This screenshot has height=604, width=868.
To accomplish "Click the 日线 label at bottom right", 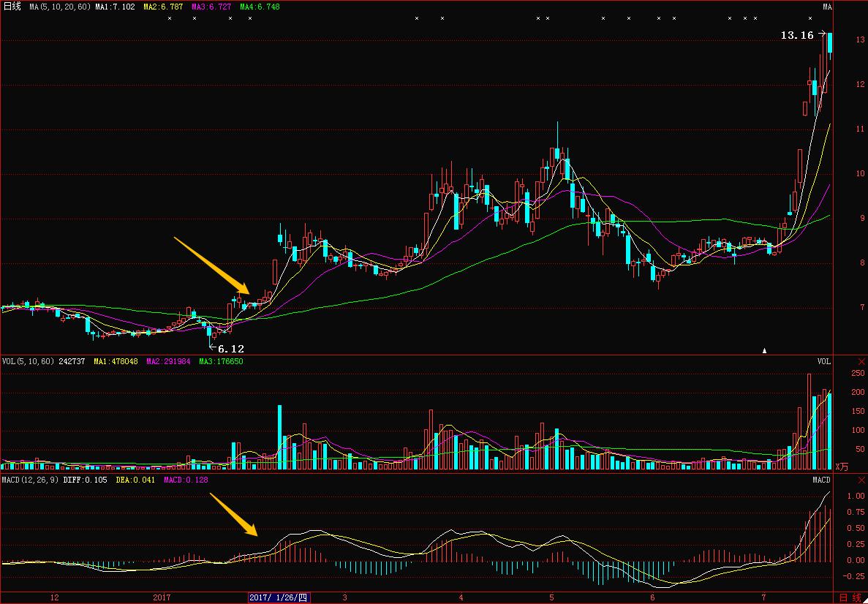I will [x=850, y=597].
